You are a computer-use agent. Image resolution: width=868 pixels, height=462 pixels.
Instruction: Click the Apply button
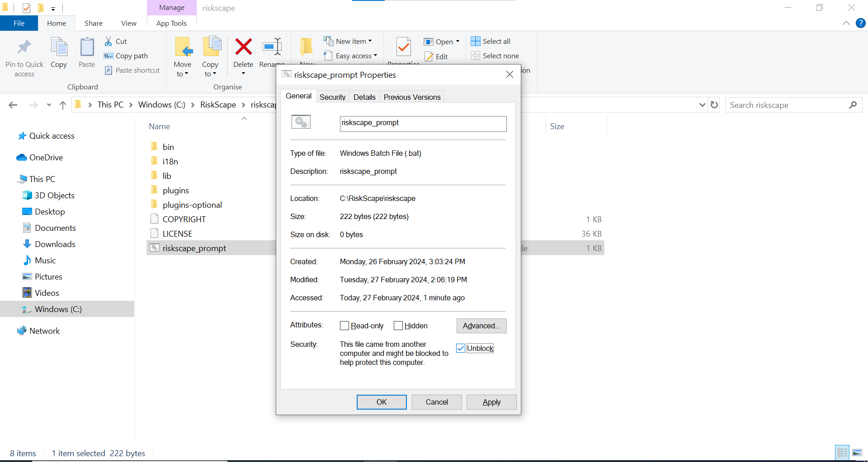coord(491,402)
